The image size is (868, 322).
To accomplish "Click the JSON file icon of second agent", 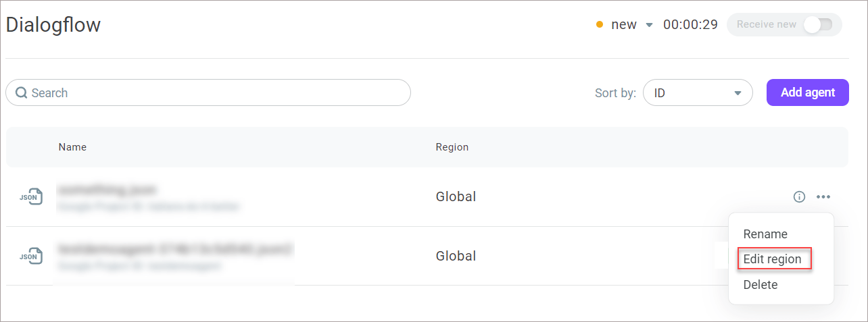I will click(31, 256).
